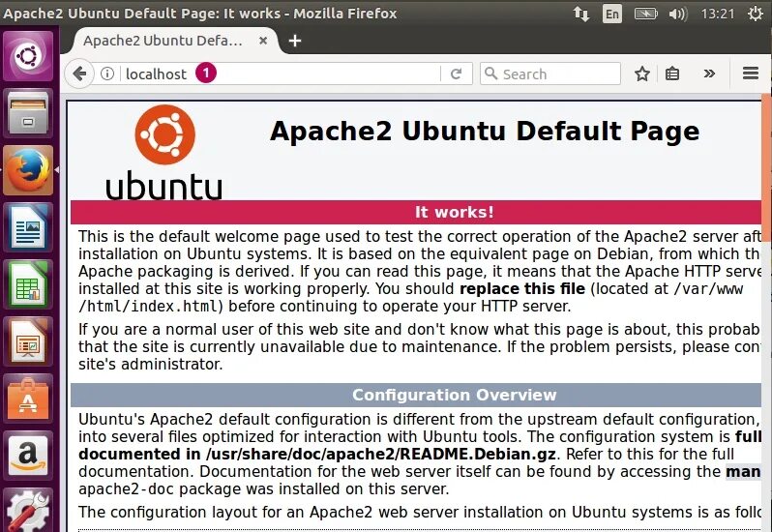Click the Firefox launcher icon
The image size is (772, 532).
pyautogui.click(x=28, y=170)
